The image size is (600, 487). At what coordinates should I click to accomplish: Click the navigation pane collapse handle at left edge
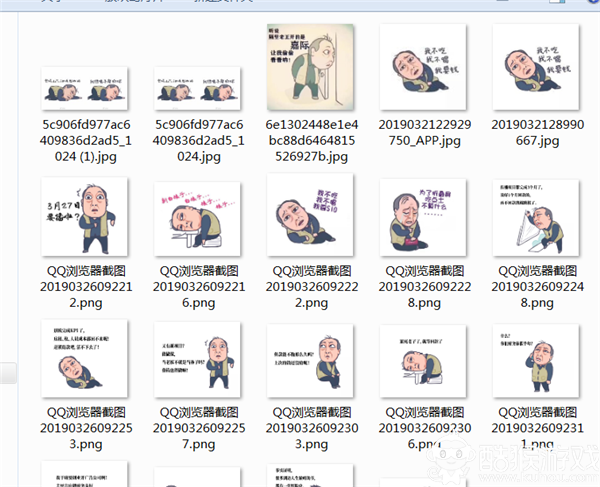8,373
